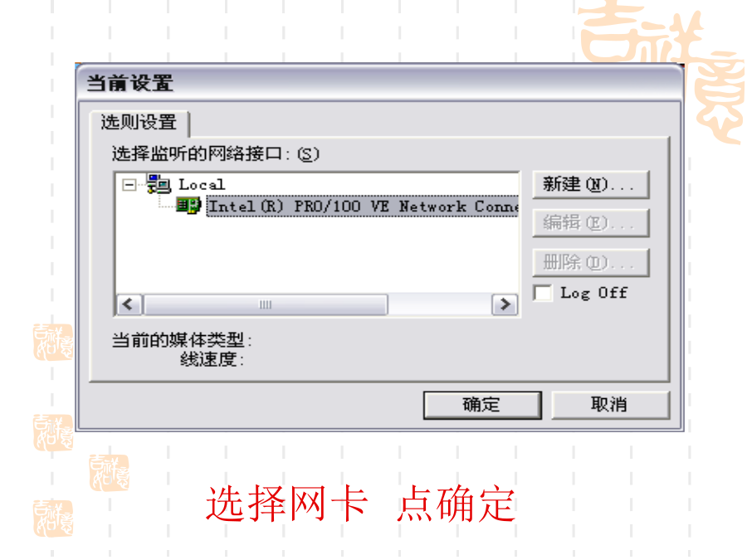Screen dimensions: 747x560
Task: Click the scrollbar right arrow button
Action: (x=505, y=304)
